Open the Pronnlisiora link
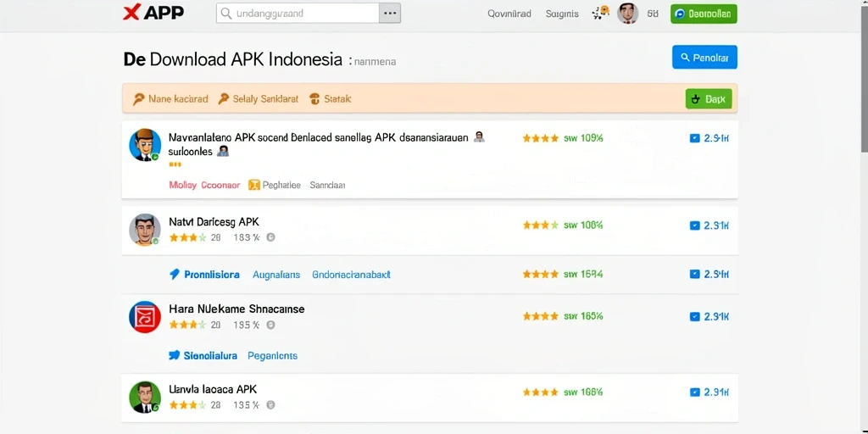This screenshot has height=434, width=868. [211, 275]
